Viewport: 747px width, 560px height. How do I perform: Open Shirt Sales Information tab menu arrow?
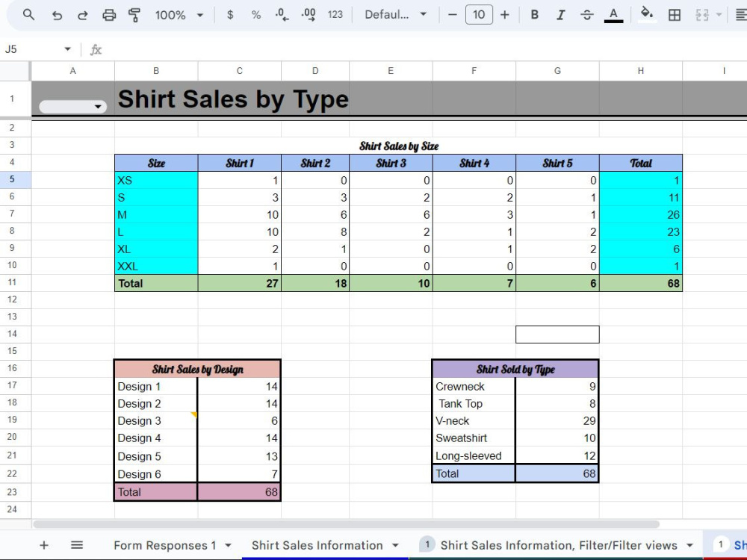point(395,545)
